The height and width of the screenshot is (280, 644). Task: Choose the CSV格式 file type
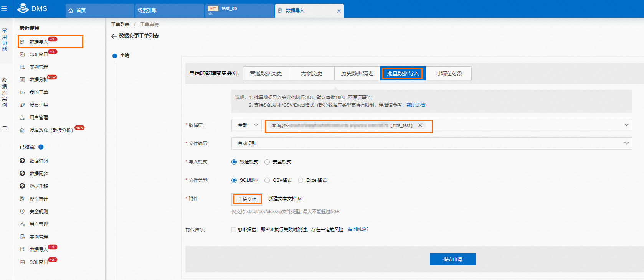(x=267, y=180)
